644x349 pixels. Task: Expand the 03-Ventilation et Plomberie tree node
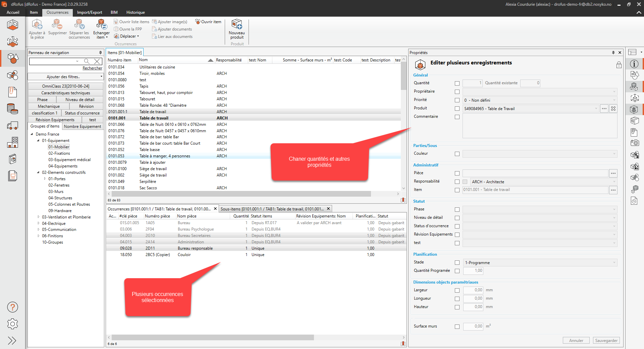(39, 217)
